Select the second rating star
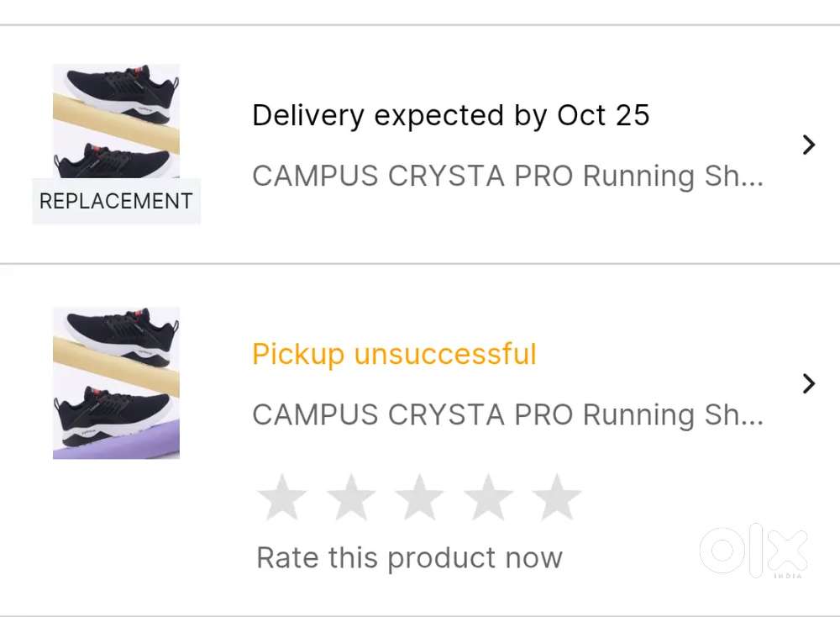840x617 pixels. coord(351,498)
